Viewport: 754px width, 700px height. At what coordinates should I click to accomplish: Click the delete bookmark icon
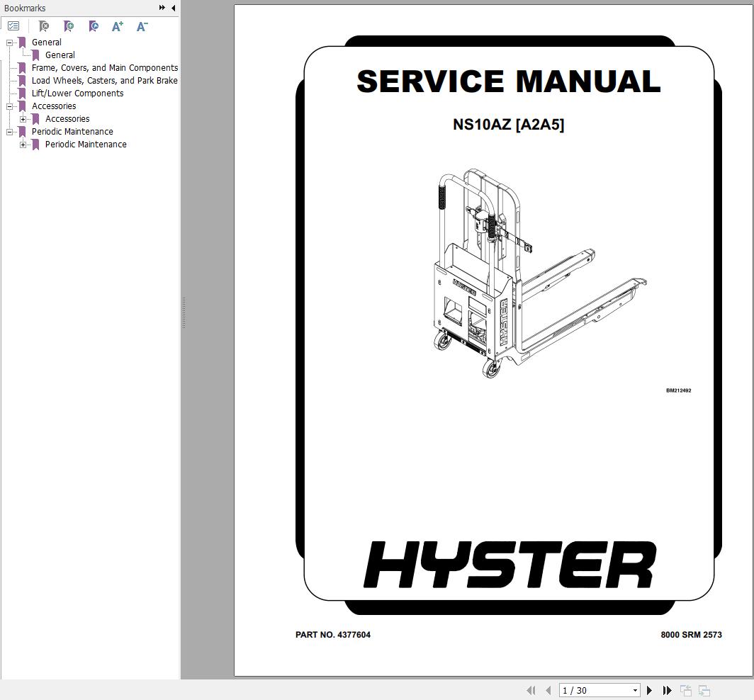[44, 26]
